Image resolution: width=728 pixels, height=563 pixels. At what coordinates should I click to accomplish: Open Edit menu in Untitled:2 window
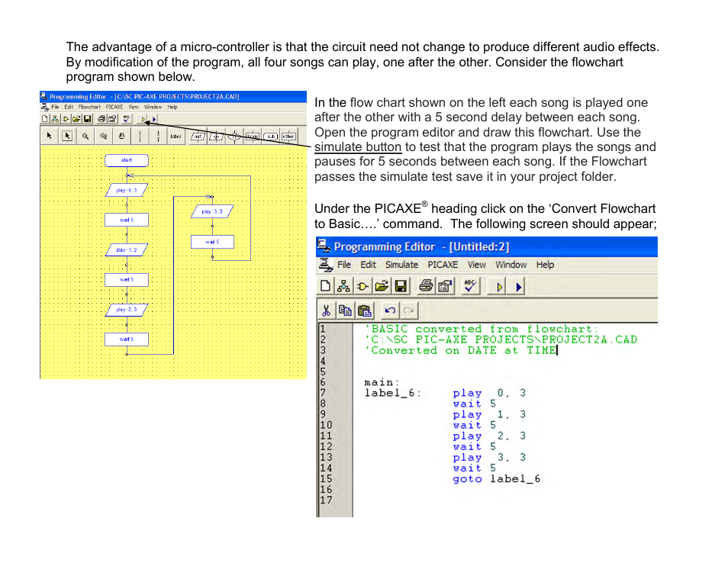[x=368, y=265]
